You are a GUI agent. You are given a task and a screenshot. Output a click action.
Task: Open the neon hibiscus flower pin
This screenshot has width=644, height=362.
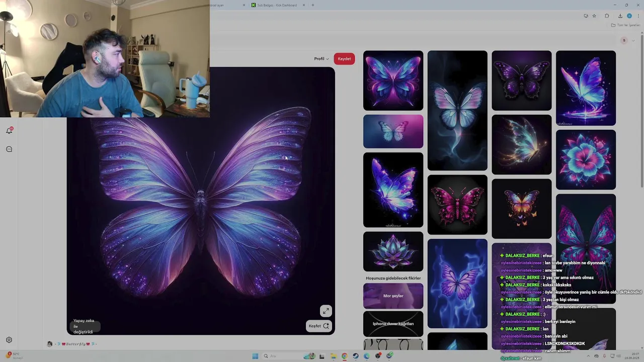click(586, 160)
